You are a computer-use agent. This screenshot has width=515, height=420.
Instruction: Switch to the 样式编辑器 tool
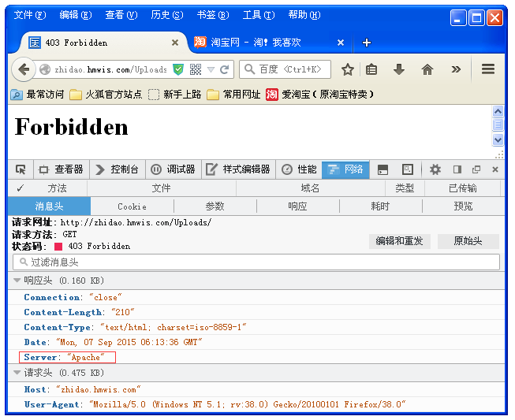pyautogui.click(x=238, y=169)
